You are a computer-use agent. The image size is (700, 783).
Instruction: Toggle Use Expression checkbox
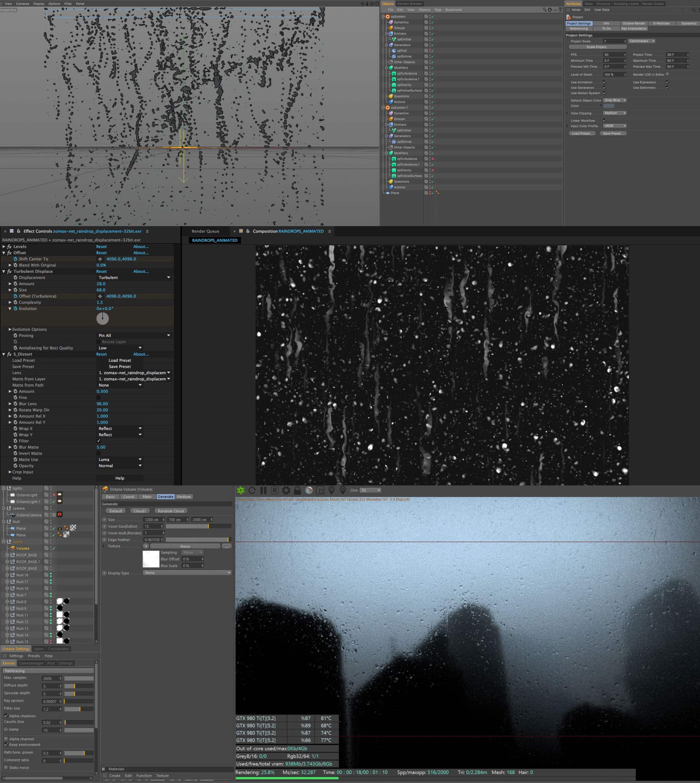[667, 82]
